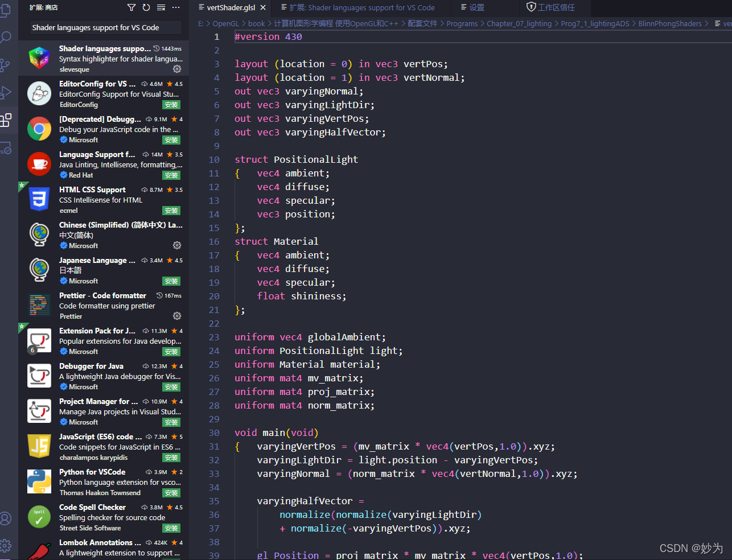Click line number 10 in the editor
Viewport: 732px width, 560px height.
click(x=214, y=159)
